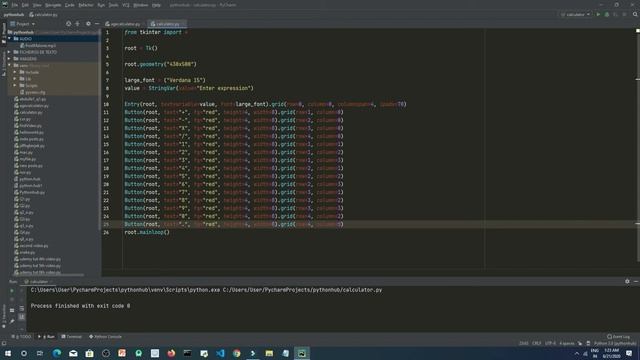Open the Tools menu
This screenshot has height=360, width=640.
click(x=113, y=5)
